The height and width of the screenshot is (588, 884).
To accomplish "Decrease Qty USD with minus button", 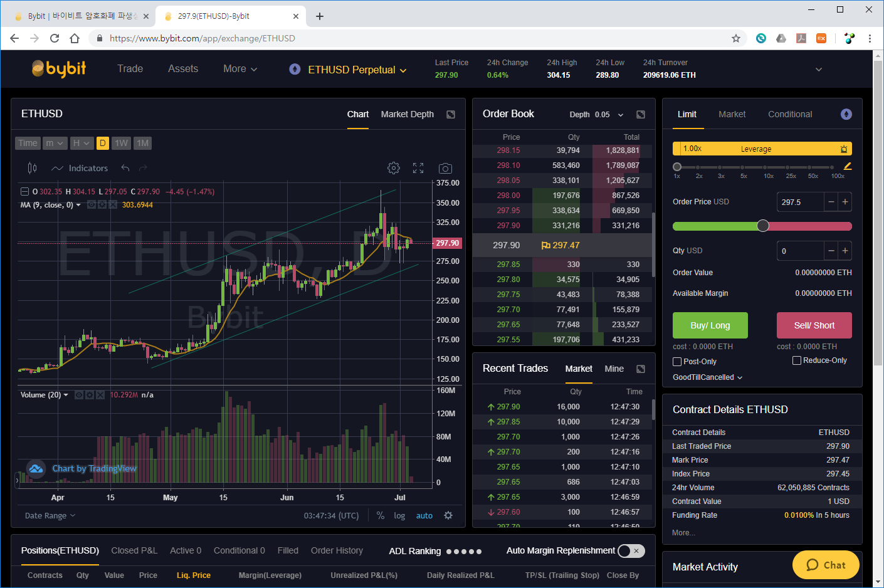I will tap(831, 251).
